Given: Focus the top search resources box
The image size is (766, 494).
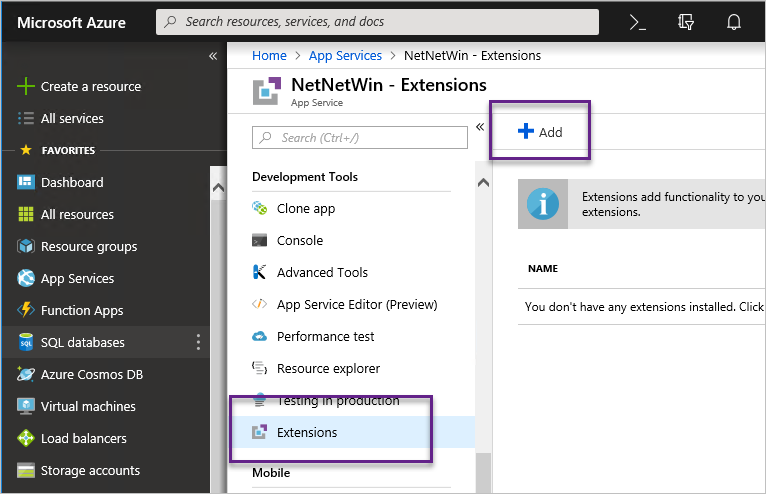Looking at the screenshot, I should click(x=377, y=22).
